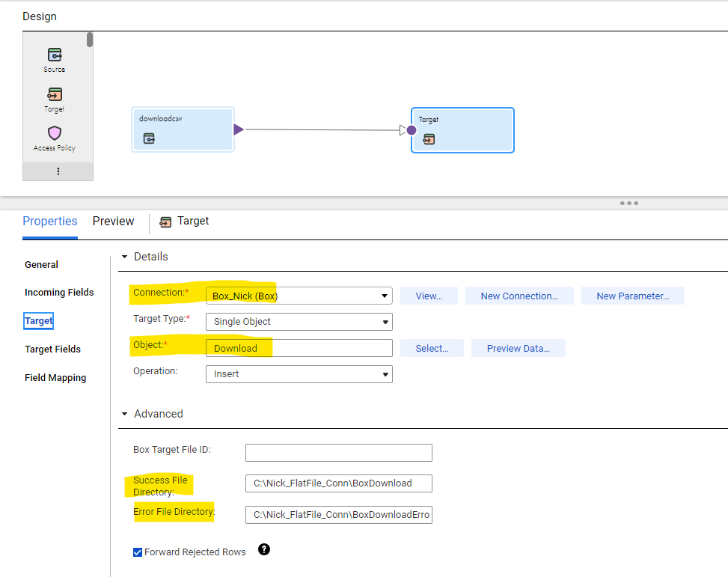
Task: Click the Object field showing Download
Action: pos(299,348)
